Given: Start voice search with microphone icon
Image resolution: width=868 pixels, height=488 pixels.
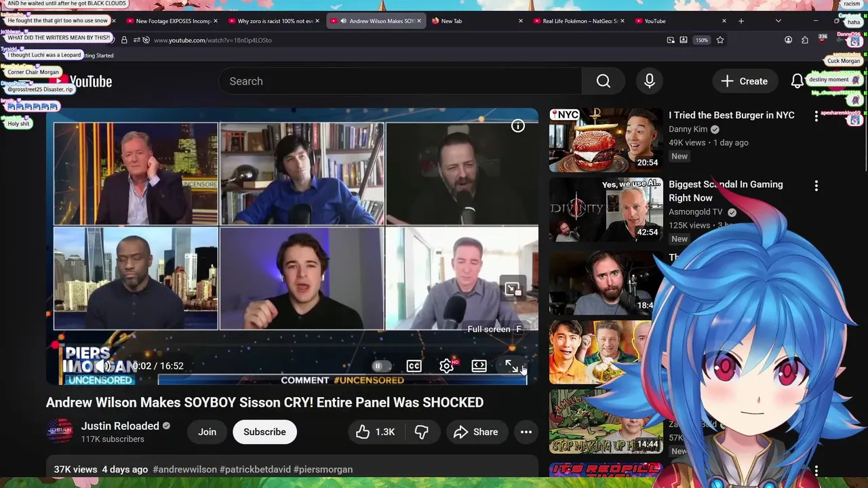Looking at the screenshot, I should [650, 81].
